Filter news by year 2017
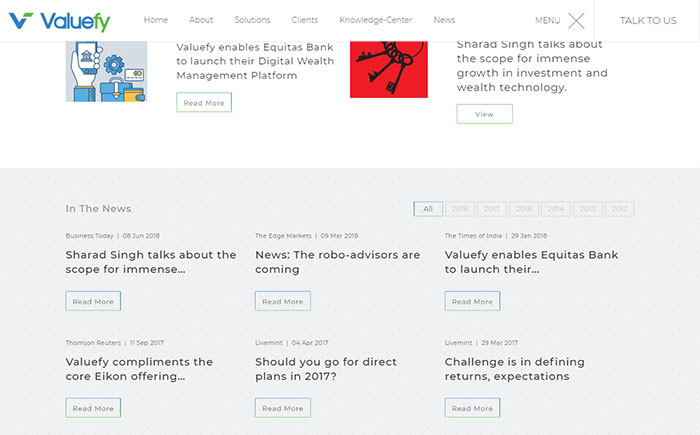The height and width of the screenshot is (435, 700). (492, 209)
